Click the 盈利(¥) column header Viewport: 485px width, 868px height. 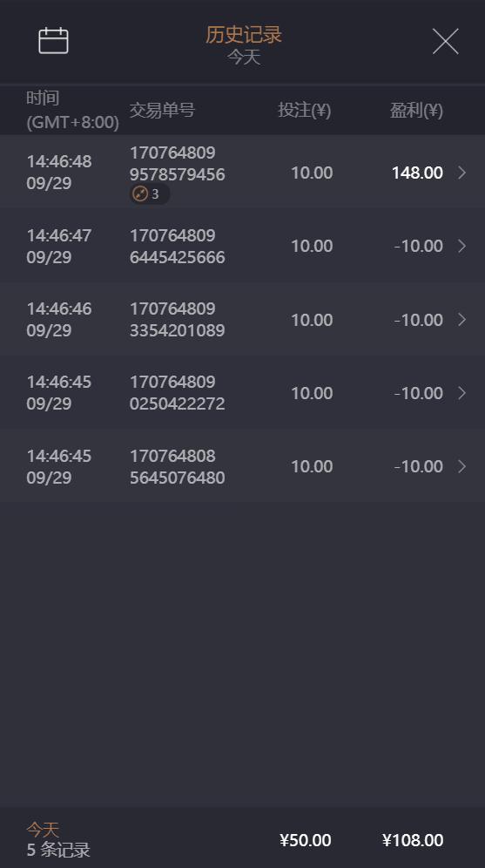coord(416,110)
